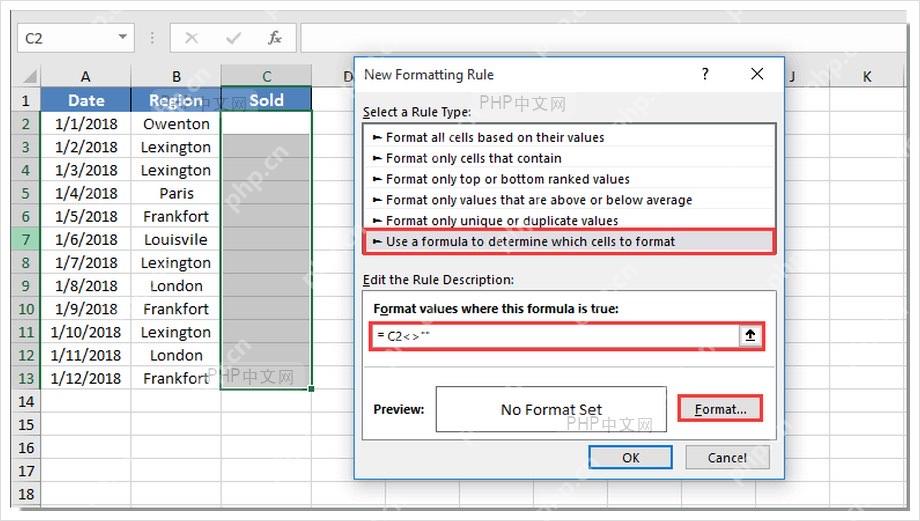Cancel formula entry with the X icon
Screen dimensions: 920x521
pyautogui.click(x=191, y=38)
